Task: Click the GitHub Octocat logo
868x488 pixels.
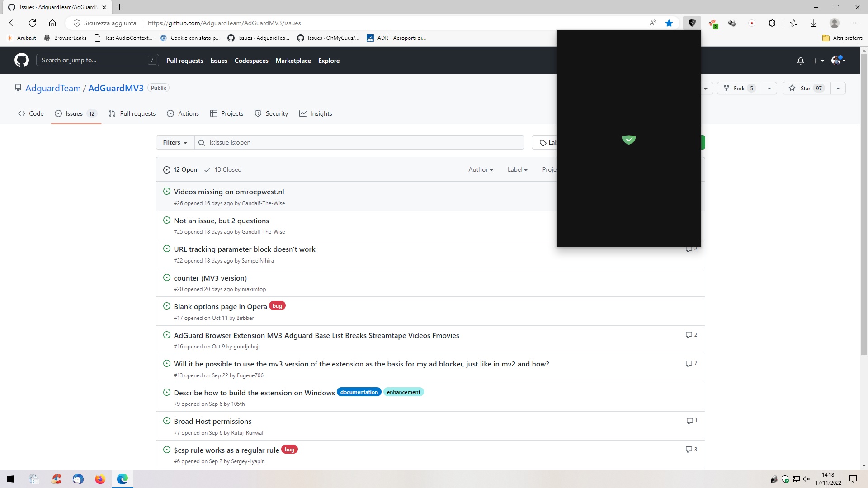Action: 21,60
